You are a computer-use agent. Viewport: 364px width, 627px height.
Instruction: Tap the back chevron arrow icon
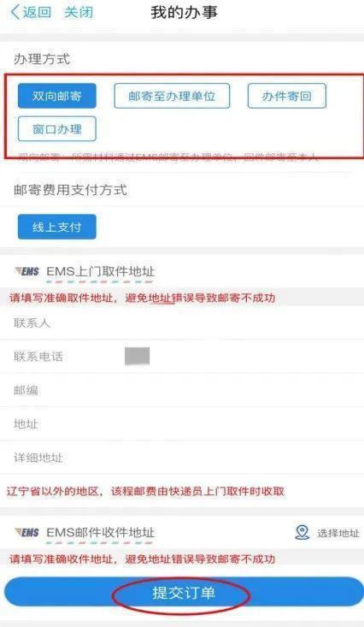pos(15,12)
